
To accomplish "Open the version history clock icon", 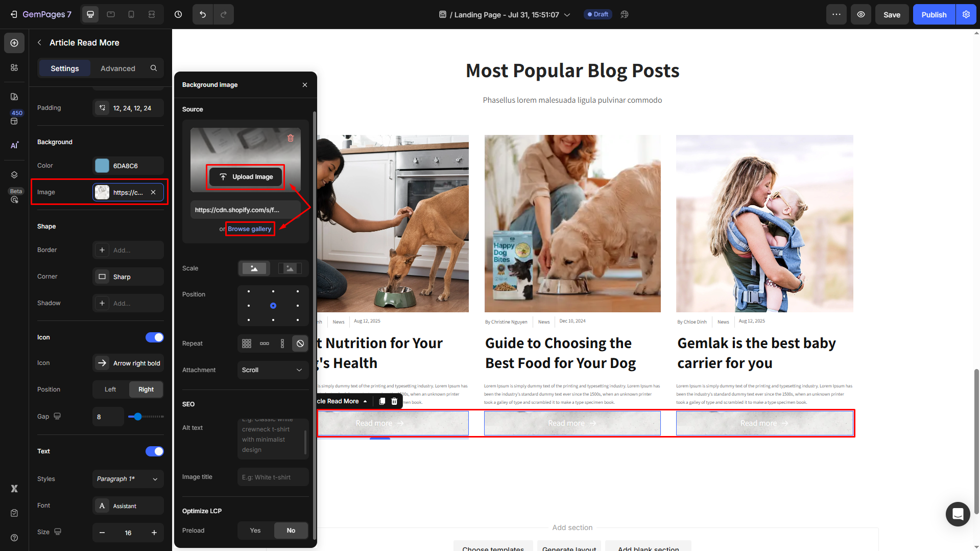I will click(178, 14).
